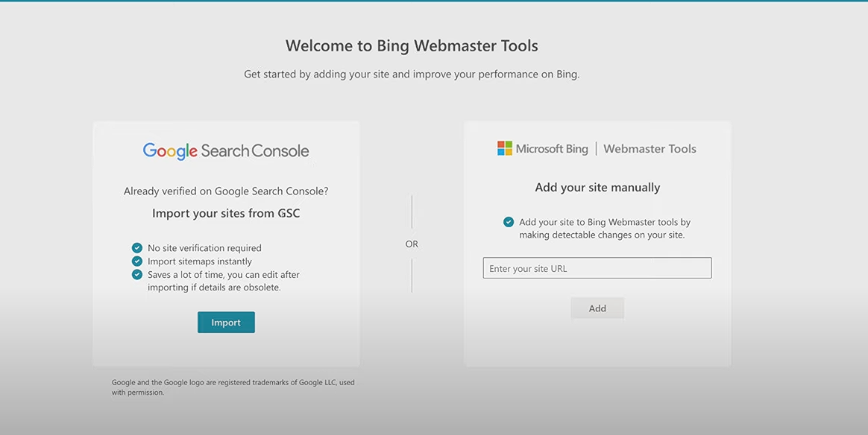The width and height of the screenshot is (868, 435).
Task: Click the No site verification required text
Action: tap(204, 248)
